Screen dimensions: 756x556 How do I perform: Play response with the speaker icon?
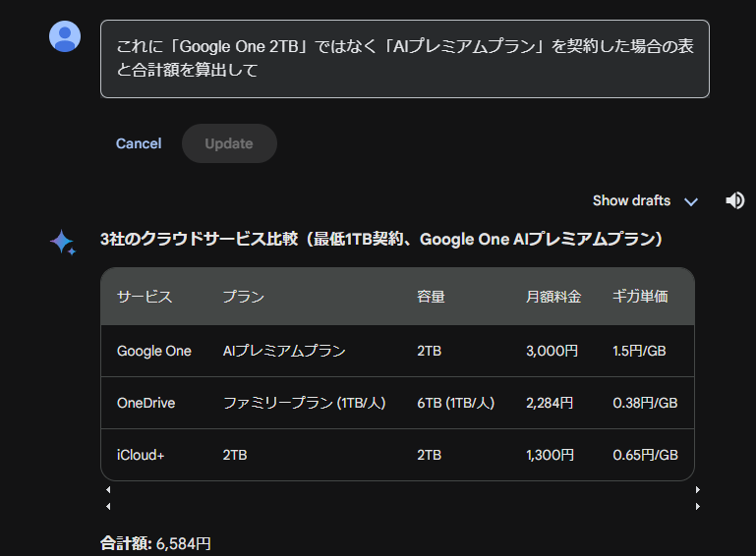734,200
